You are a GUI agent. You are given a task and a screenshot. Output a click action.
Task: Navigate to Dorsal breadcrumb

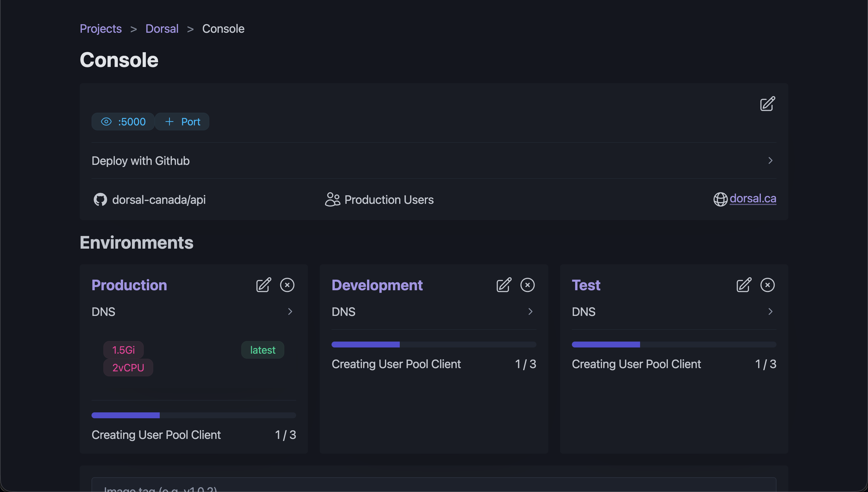162,29
